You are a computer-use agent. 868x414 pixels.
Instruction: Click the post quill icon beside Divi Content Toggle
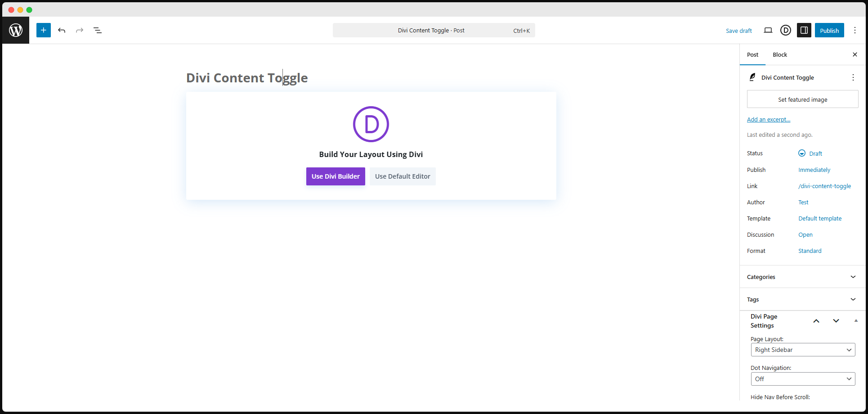(x=752, y=77)
